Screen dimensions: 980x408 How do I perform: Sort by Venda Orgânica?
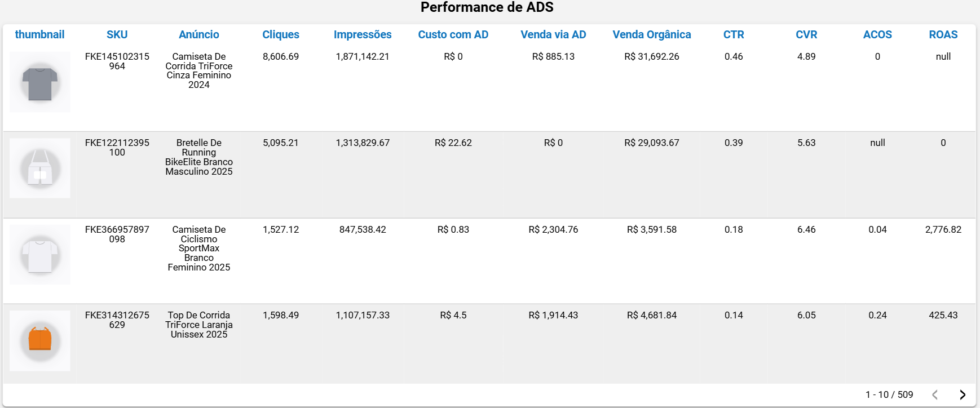coord(651,34)
